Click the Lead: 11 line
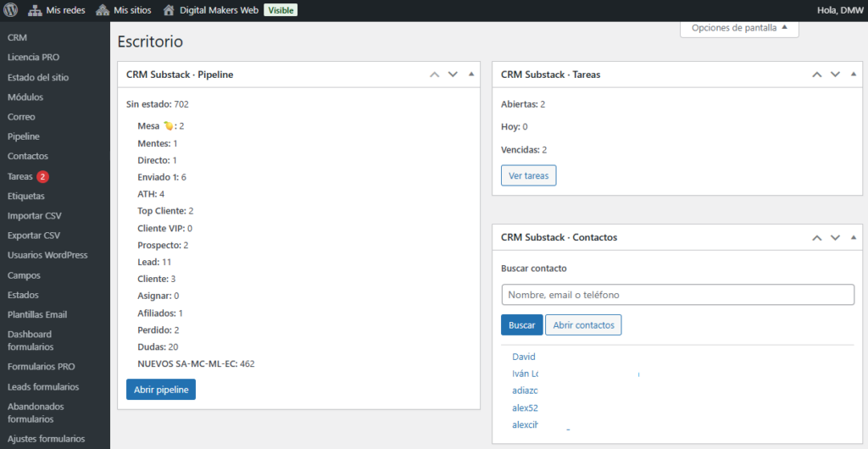Image resolution: width=868 pixels, height=449 pixels. click(x=154, y=262)
